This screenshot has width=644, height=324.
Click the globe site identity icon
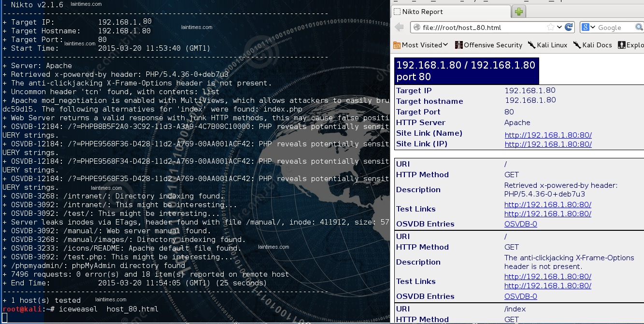416,28
